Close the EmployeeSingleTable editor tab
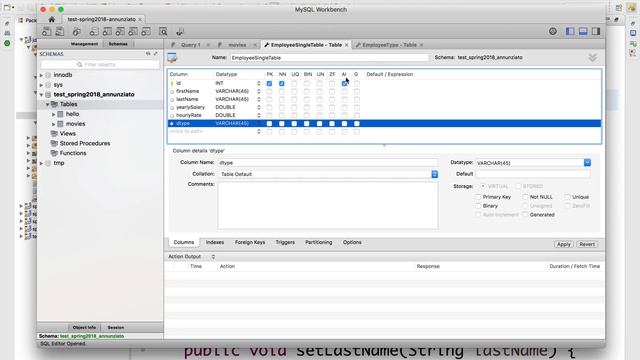Viewport: 640px width, 360px height. point(347,45)
